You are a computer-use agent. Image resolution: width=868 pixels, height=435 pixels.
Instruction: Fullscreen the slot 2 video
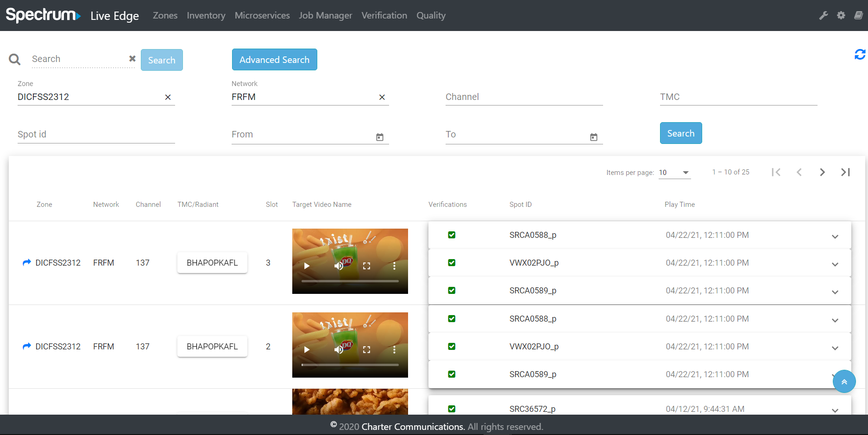(366, 350)
